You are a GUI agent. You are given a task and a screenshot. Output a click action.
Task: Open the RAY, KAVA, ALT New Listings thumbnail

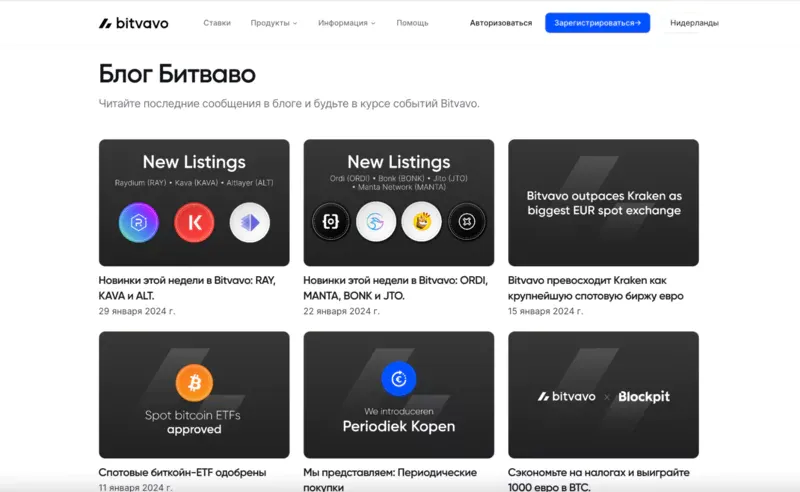click(194, 203)
